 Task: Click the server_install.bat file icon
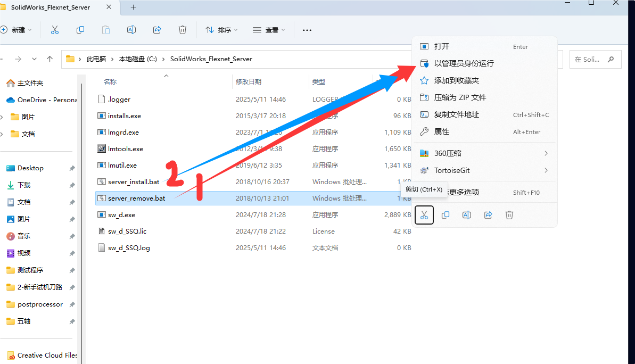click(102, 182)
